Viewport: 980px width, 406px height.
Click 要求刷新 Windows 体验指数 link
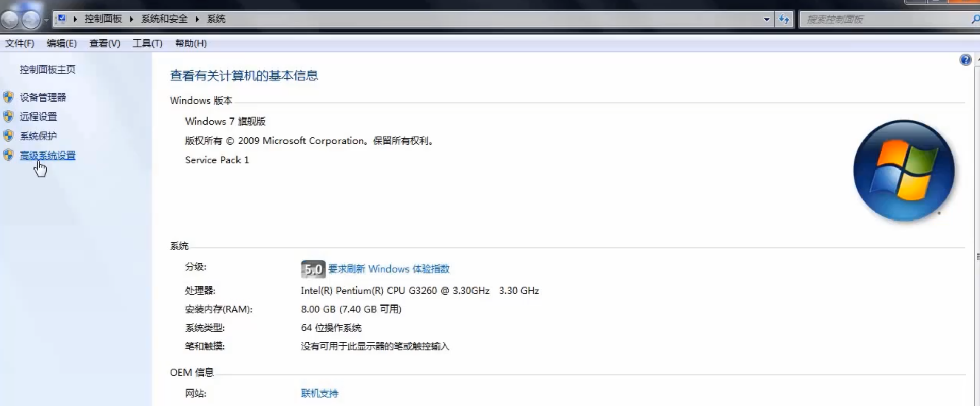389,269
